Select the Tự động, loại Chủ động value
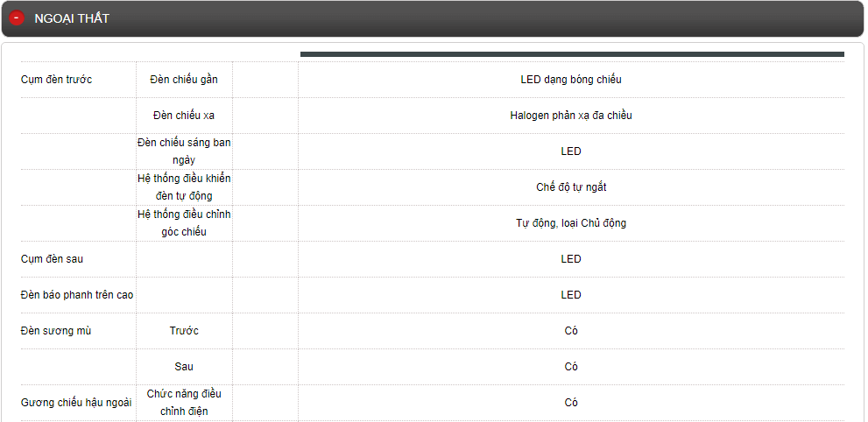 [570, 223]
